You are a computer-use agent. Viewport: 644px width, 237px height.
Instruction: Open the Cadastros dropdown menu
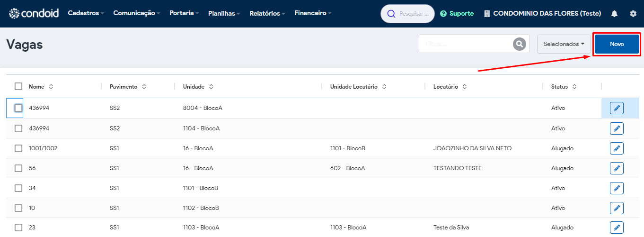click(x=86, y=13)
